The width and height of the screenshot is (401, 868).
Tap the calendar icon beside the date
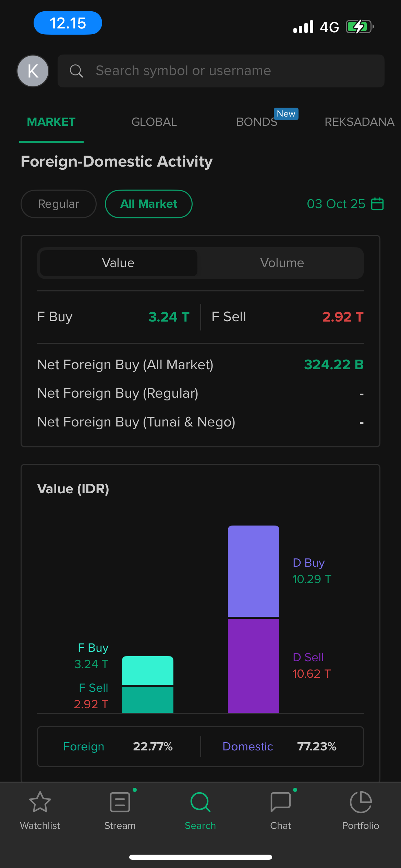[x=377, y=204]
